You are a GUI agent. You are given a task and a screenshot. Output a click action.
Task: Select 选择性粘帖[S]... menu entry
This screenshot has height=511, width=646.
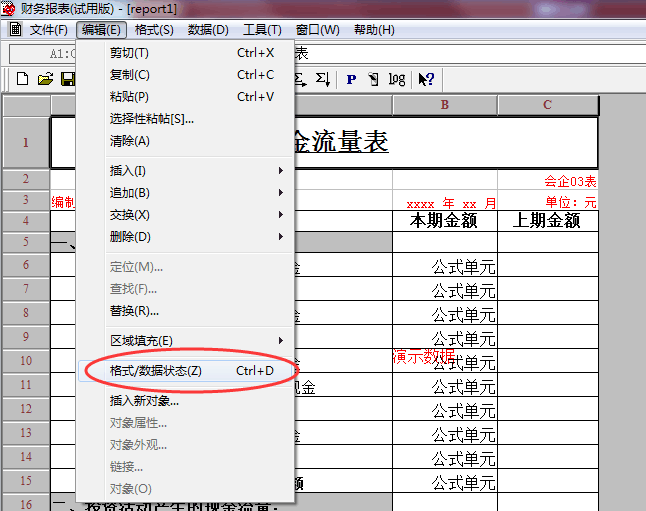[185, 119]
